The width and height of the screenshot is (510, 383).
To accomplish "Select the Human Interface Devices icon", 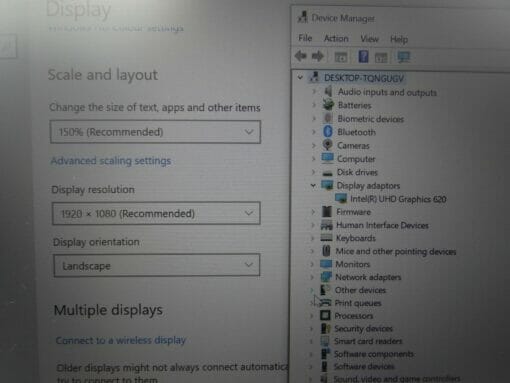I will [327, 225].
